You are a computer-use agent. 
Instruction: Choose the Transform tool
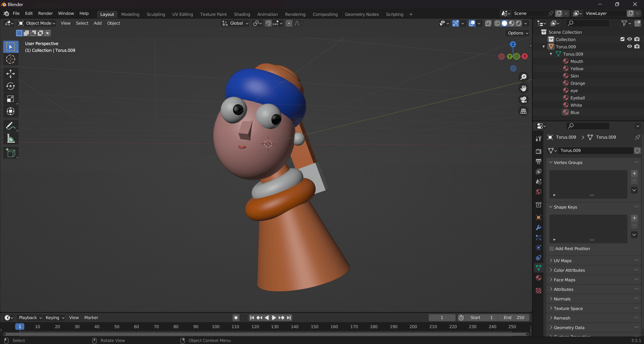coord(11,111)
